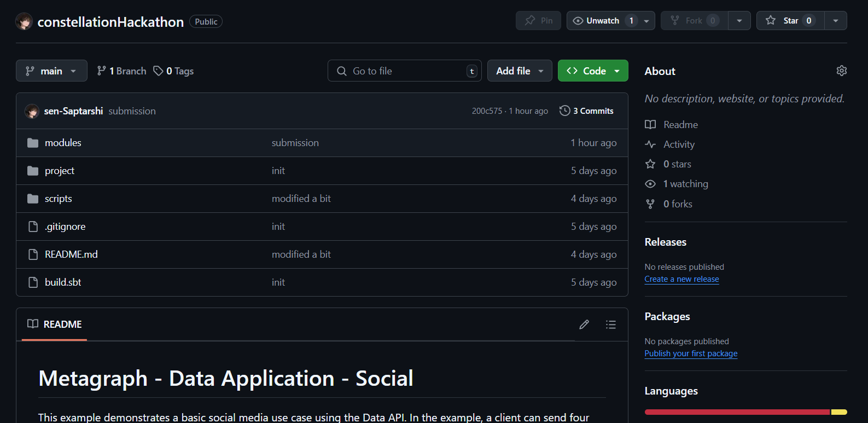This screenshot has height=423, width=868.
Task: Click the project folder icon
Action: click(33, 171)
